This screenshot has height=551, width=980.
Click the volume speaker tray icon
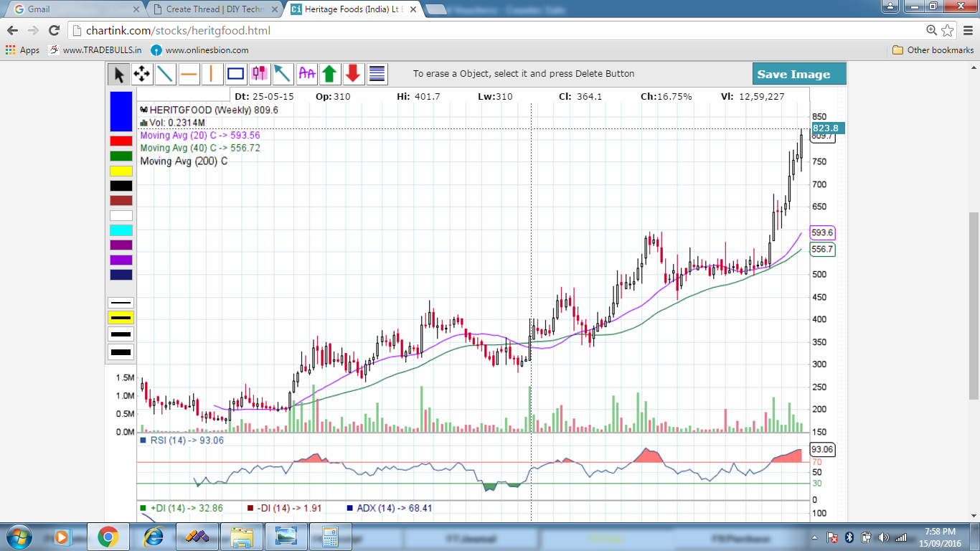coord(883,537)
